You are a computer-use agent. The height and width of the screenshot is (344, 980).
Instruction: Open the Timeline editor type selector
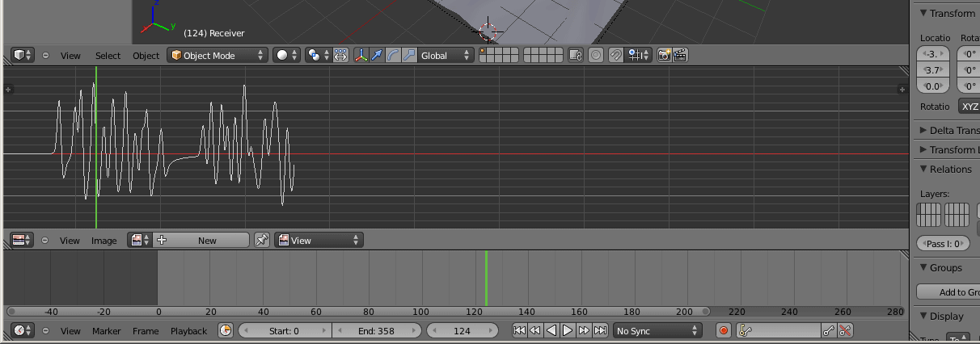23,330
